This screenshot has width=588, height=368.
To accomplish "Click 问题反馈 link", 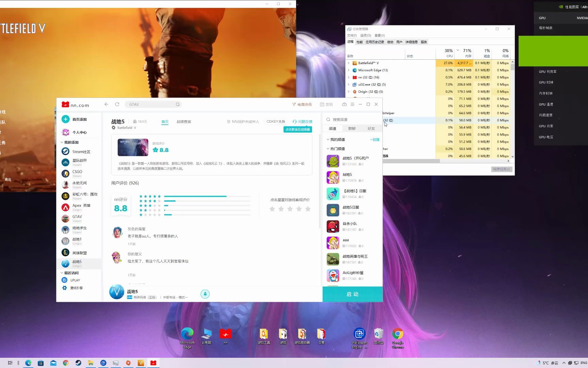I will coord(302,122).
